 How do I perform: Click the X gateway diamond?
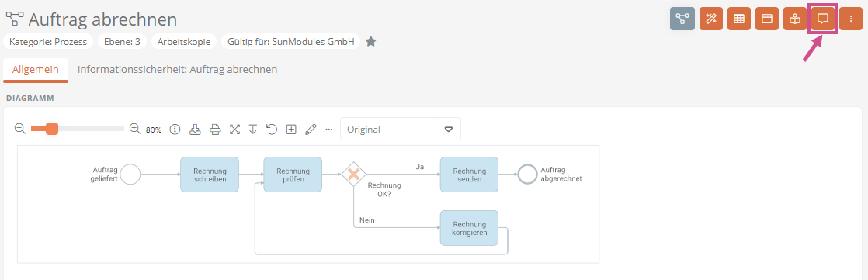(x=354, y=175)
